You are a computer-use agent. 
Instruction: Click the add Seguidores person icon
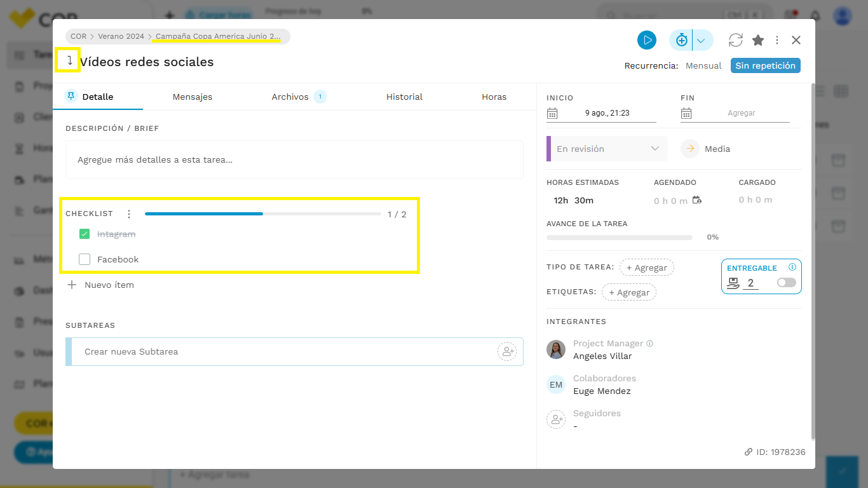coord(556,419)
